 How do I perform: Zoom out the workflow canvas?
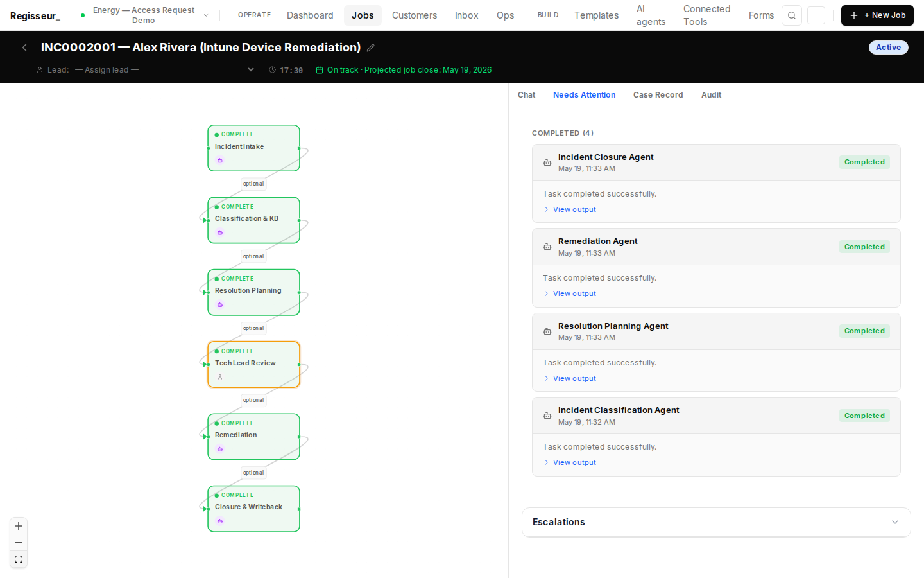click(19, 543)
